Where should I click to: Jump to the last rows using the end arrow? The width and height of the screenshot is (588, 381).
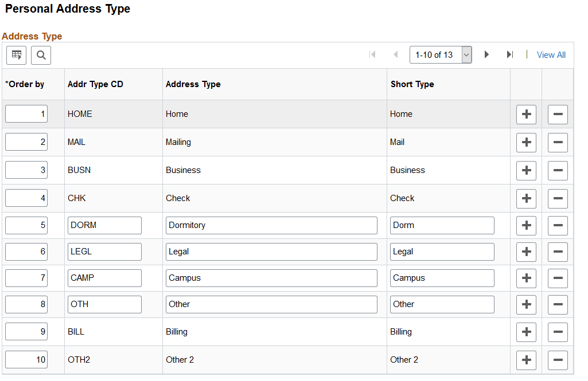point(510,54)
